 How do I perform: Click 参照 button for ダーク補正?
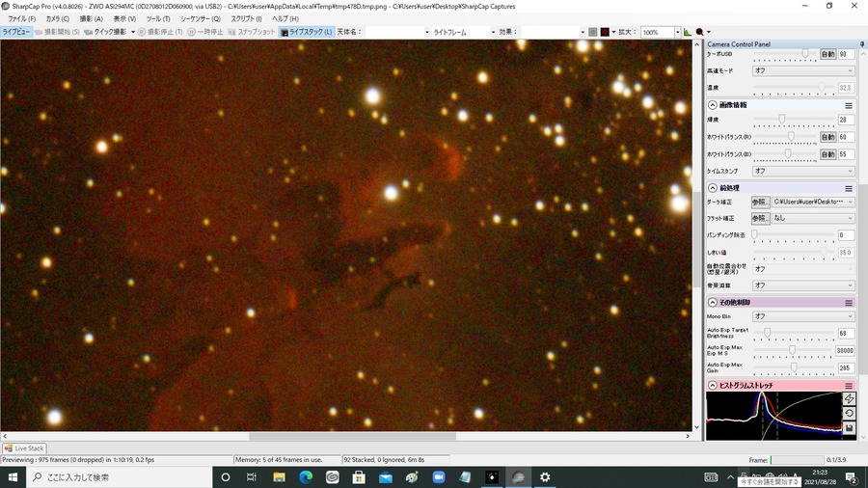tap(761, 202)
